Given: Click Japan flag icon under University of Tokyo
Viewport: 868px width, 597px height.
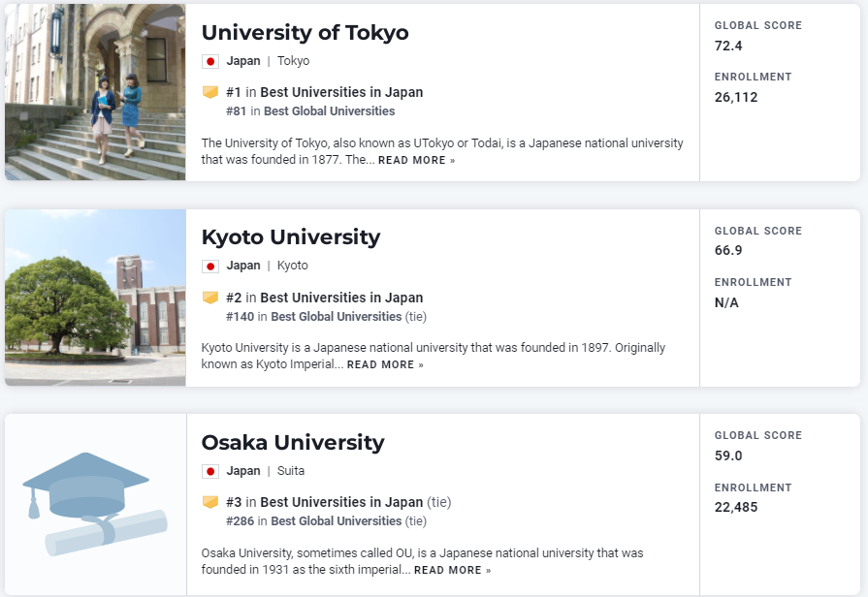Looking at the screenshot, I should (x=210, y=61).
